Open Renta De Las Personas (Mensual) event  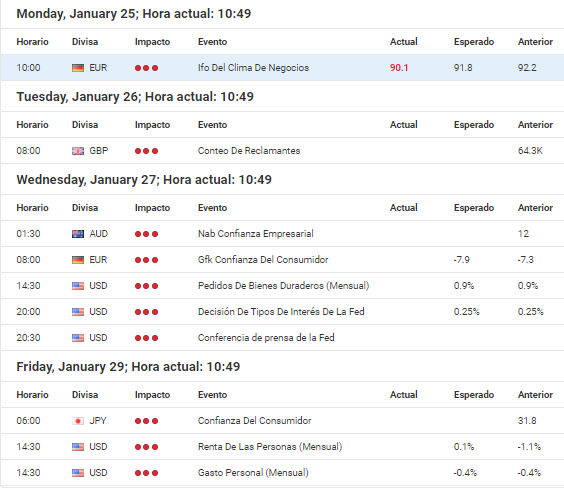270,447
